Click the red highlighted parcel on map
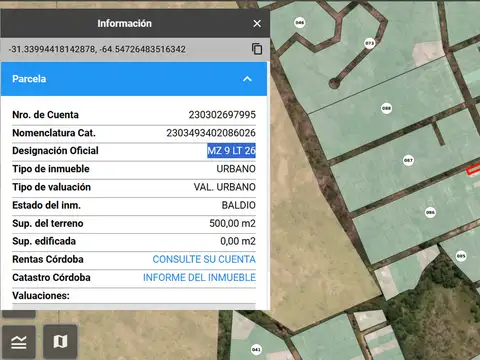 click(473, 169)
